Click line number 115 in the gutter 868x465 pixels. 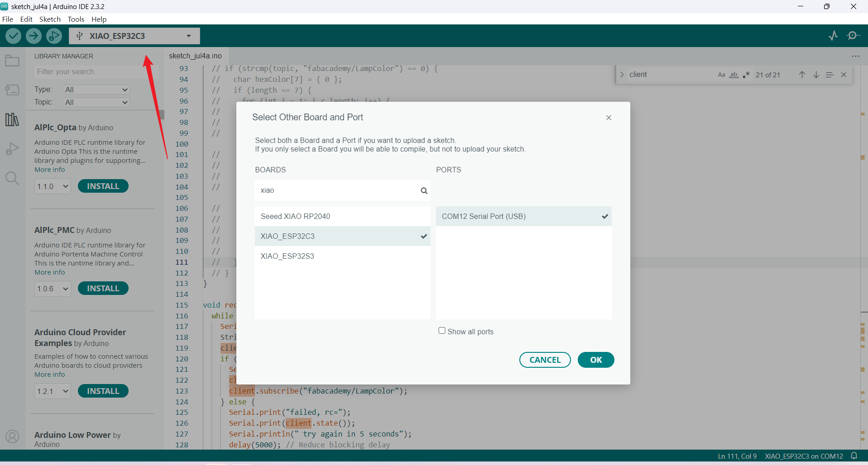pos(182,305)
